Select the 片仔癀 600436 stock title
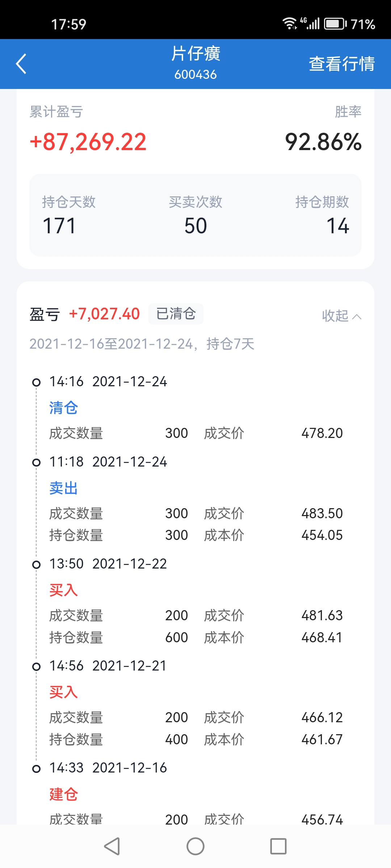The image size is (391, 868). coord(195,63)
